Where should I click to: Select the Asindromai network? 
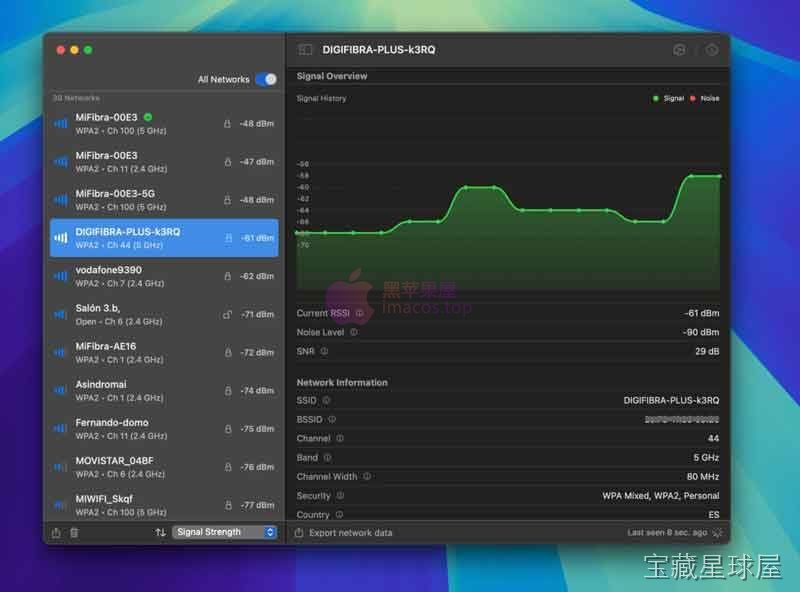point(164,390)
